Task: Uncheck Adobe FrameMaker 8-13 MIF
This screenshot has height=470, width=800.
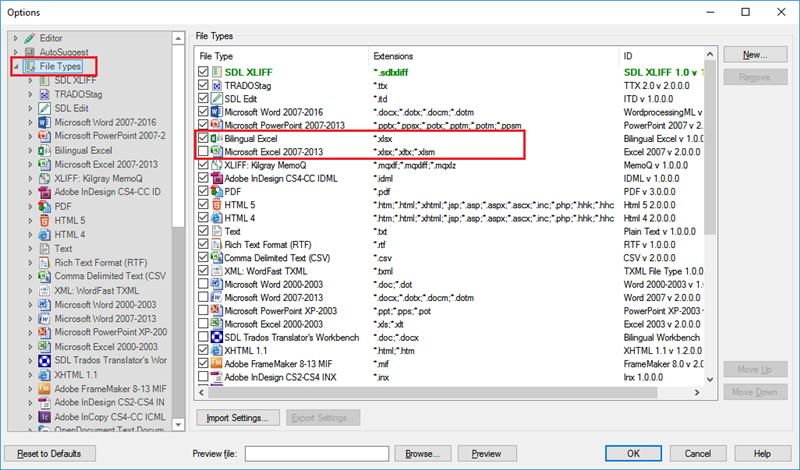Action: (x=203, y=364)
